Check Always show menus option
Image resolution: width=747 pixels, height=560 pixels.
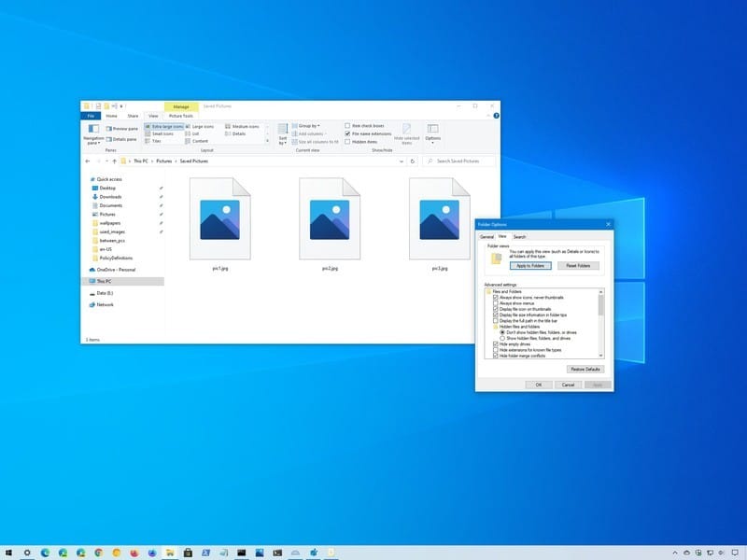tap(496, 303)
